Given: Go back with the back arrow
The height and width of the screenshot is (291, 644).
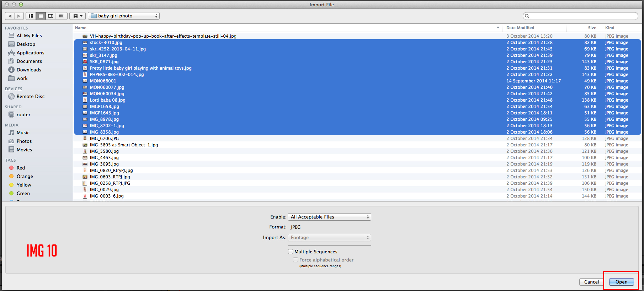Looking at the screenshot, I should pos(10,16).
